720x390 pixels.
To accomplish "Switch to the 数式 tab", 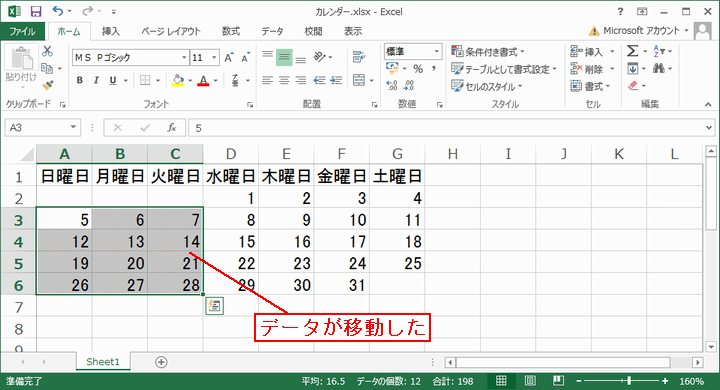I will (231, 31).
